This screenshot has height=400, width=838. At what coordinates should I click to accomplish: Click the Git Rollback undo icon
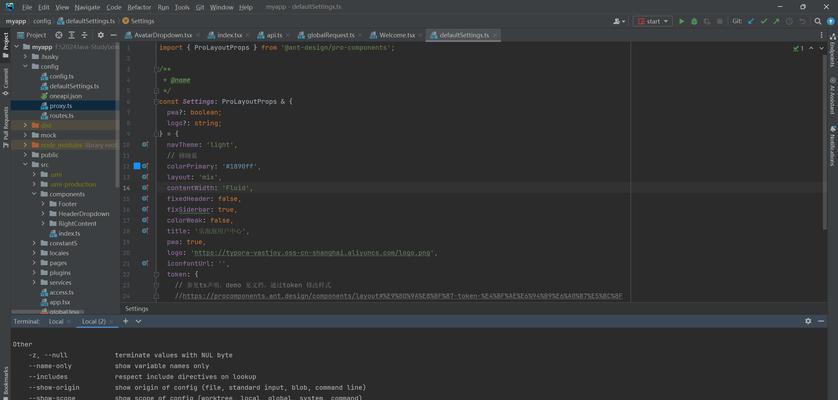click(x=802, y=21)
